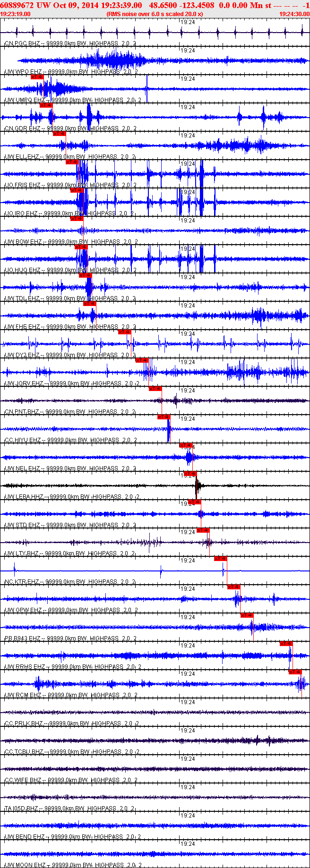This screenshot has width=310, height=868.
Task: Click the UW.BEND EHZ station label
Action: pos(25,837)
